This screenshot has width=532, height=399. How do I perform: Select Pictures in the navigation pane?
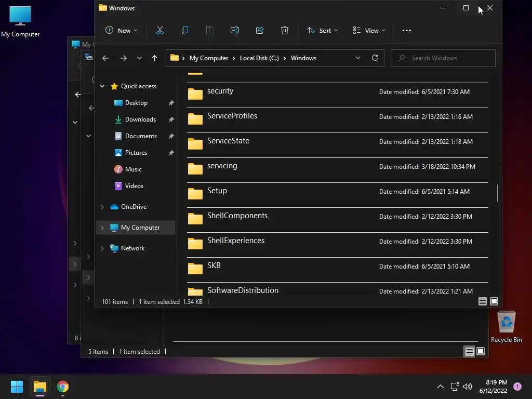[136, 153]
